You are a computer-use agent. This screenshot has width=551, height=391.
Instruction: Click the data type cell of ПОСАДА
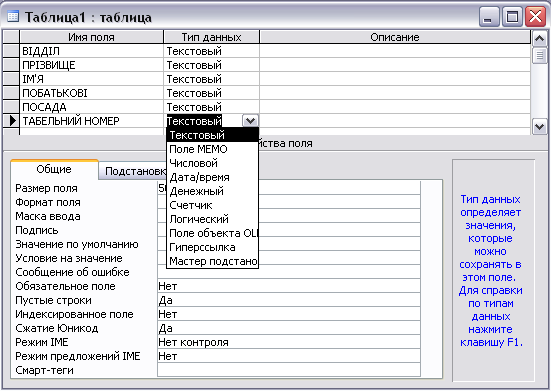point(212,107)
